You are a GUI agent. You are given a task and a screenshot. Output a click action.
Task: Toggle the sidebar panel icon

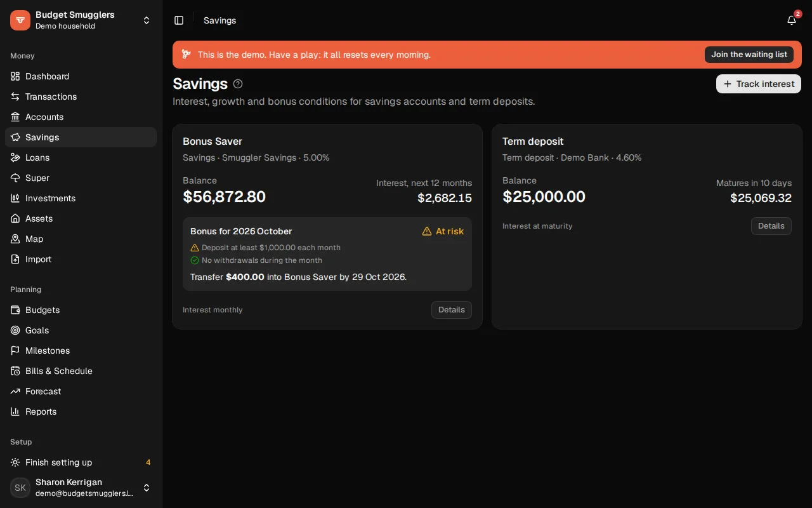click(x=179, y=20)
